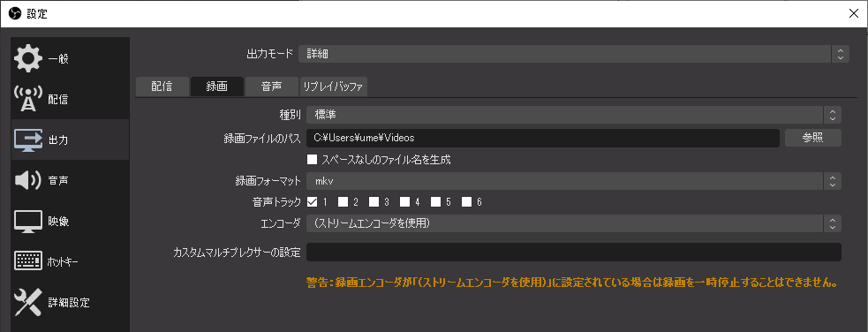Switch to the 音声 output tab
Image resolution: width=868 pixels, height=332 pixels.
coord(271,87)
